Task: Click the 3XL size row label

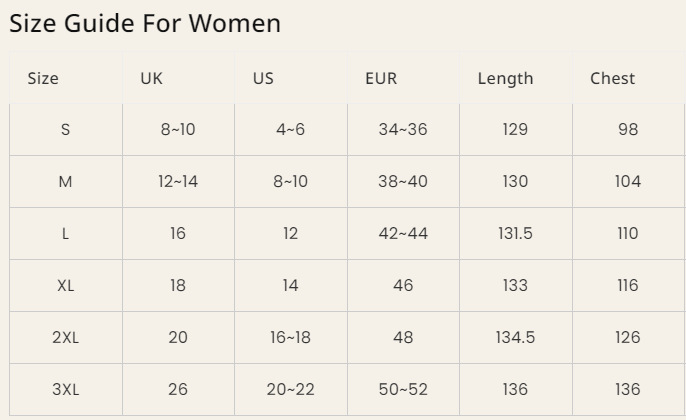Action: click(x=66, y=390)
